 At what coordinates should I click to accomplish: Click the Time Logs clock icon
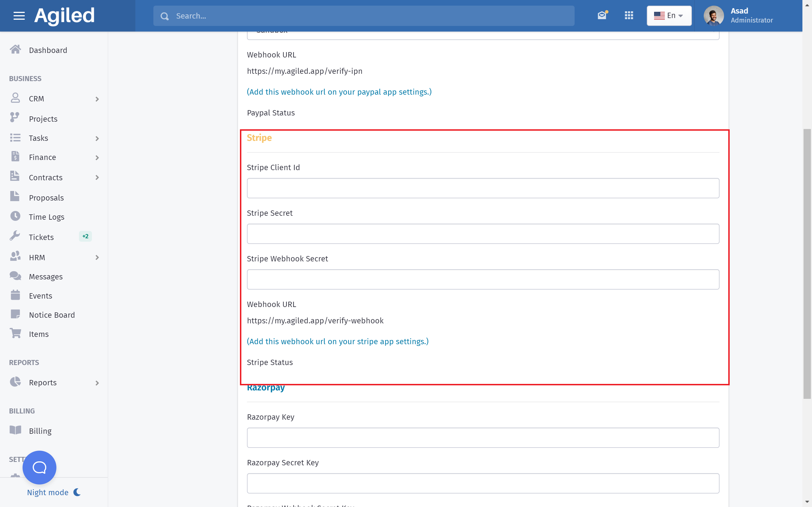[x=15, y=216]
